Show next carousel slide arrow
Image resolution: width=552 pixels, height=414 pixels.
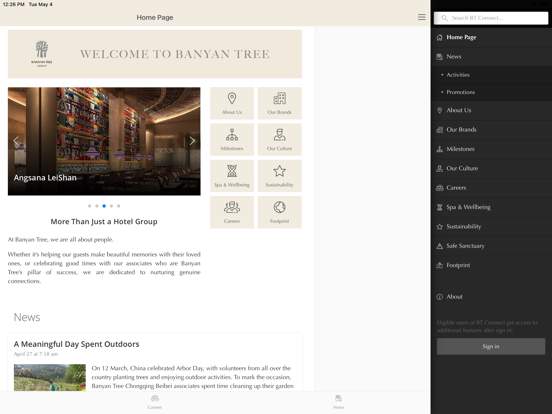pos(192,141)
